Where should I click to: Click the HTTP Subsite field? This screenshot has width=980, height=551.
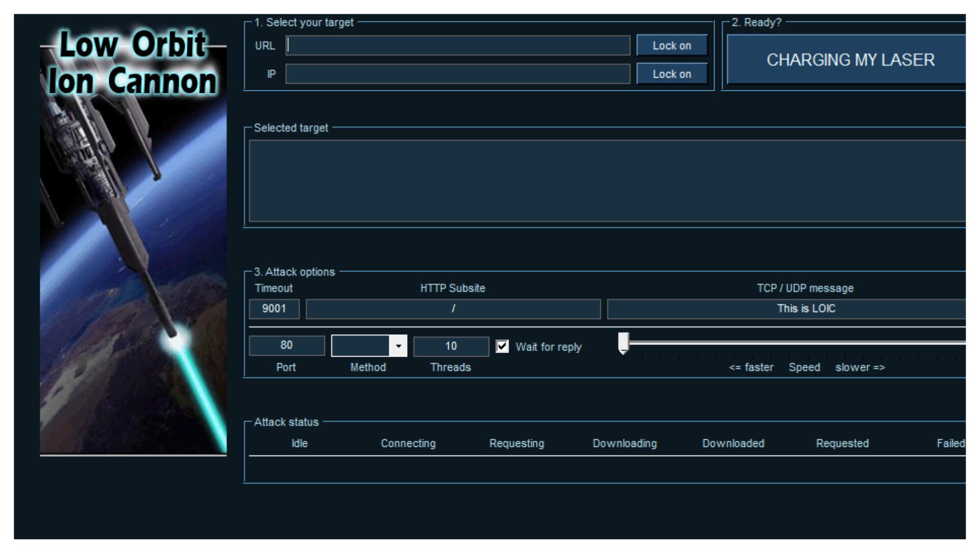click(x=453, y=309)
